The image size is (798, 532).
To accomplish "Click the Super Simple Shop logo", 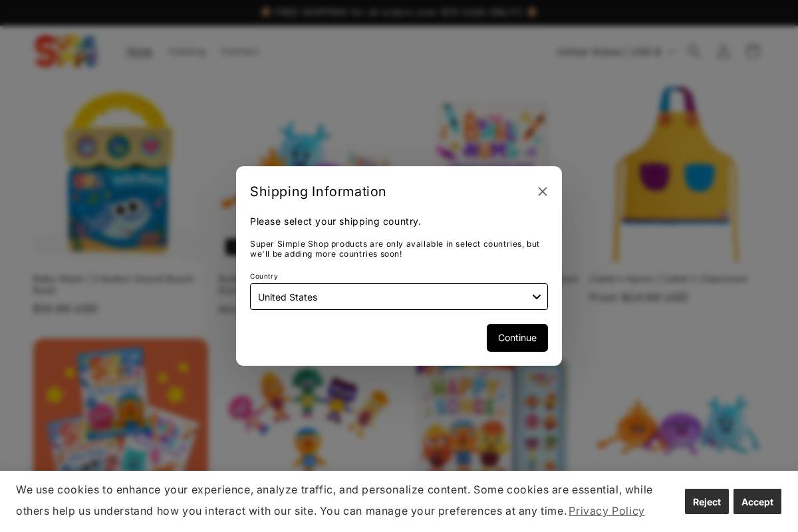I will (66, 51).
